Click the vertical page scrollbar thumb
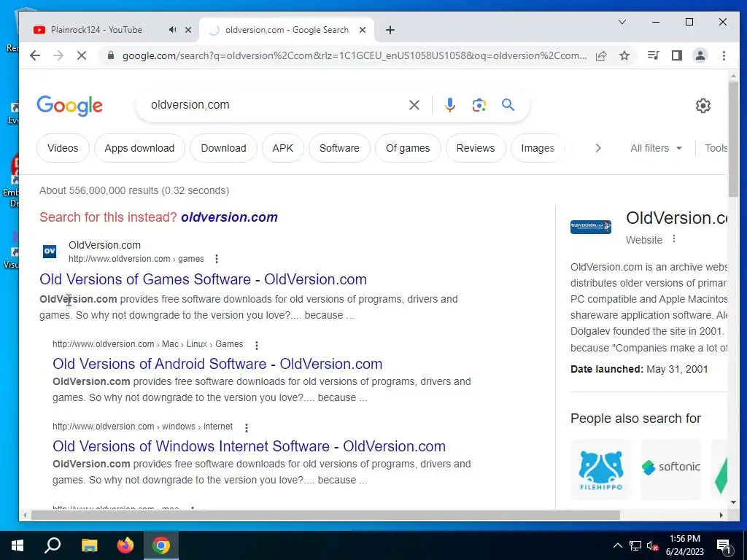 tap(733, 138)
